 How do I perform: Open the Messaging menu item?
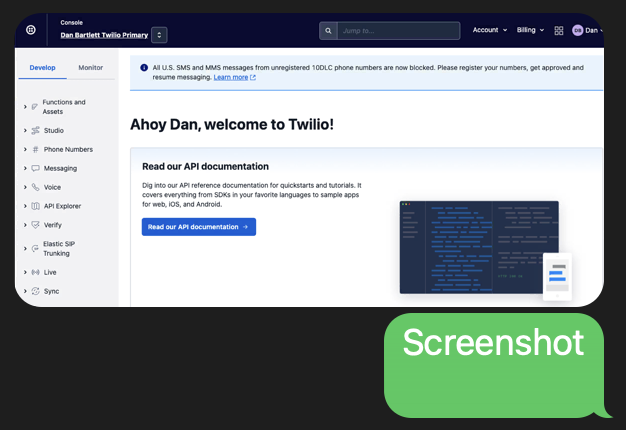click(60, 168)
